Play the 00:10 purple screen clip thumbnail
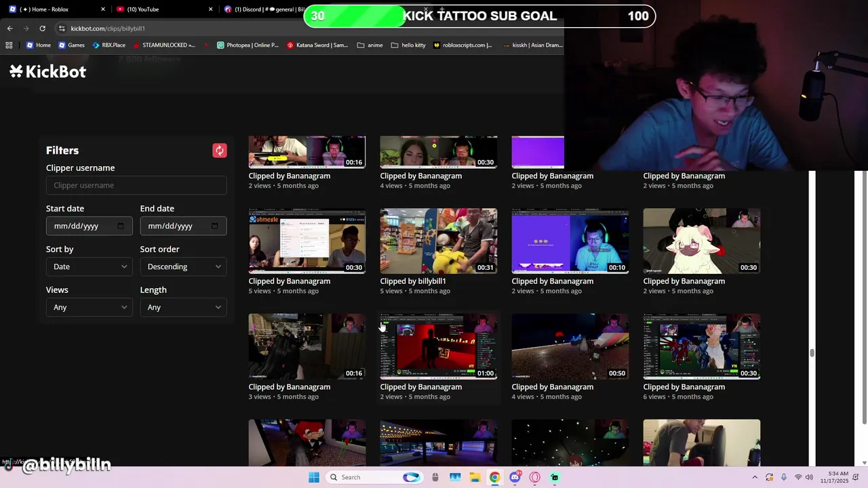The width and height of the screenshot is (868, 488). [570, 241]
